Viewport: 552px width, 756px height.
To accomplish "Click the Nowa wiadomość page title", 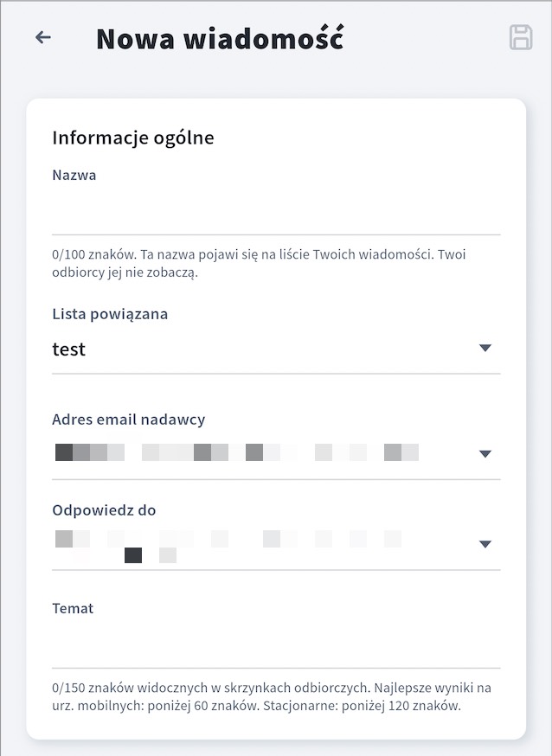I will 220,38.
